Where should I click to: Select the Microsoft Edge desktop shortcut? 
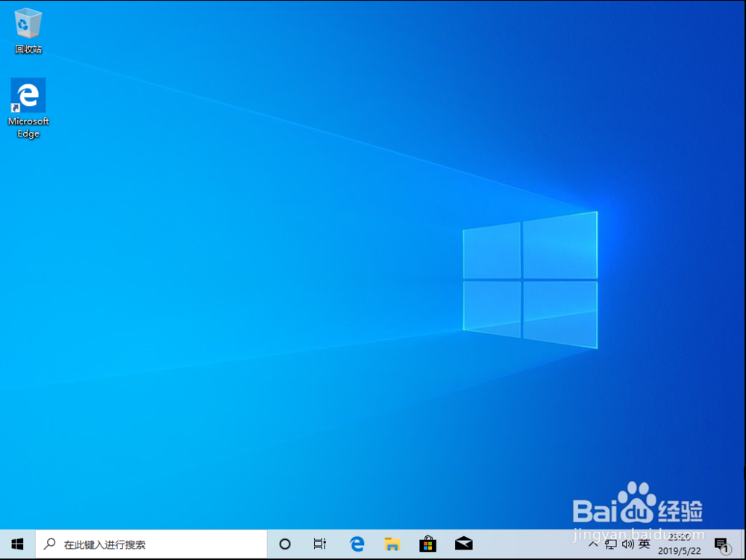coord(28,108)
